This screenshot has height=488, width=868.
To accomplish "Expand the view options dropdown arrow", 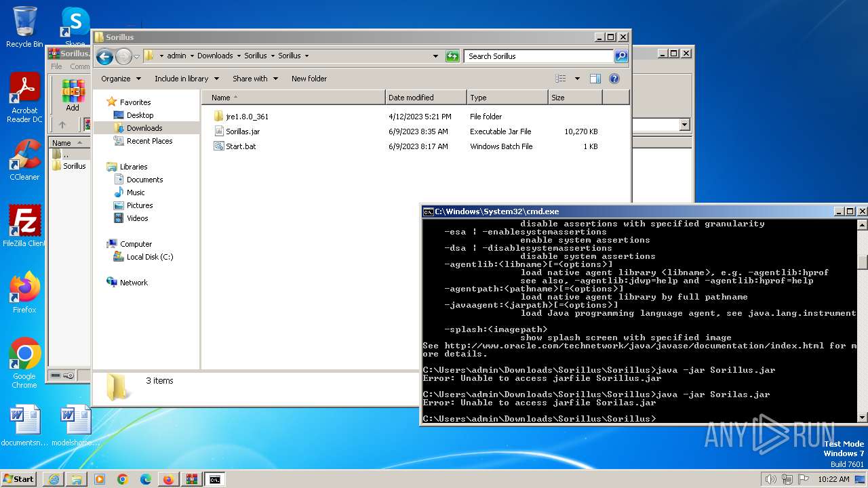I will 577,79.
